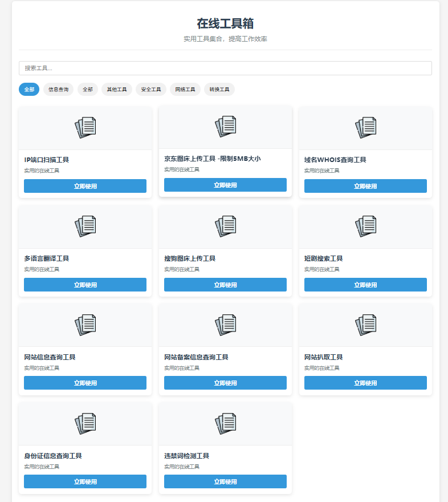The width and height of the screenshot is (448, 502).
Task: Show only 安全工具 tools
Action: pyautogui.click(x=151, y=90)
